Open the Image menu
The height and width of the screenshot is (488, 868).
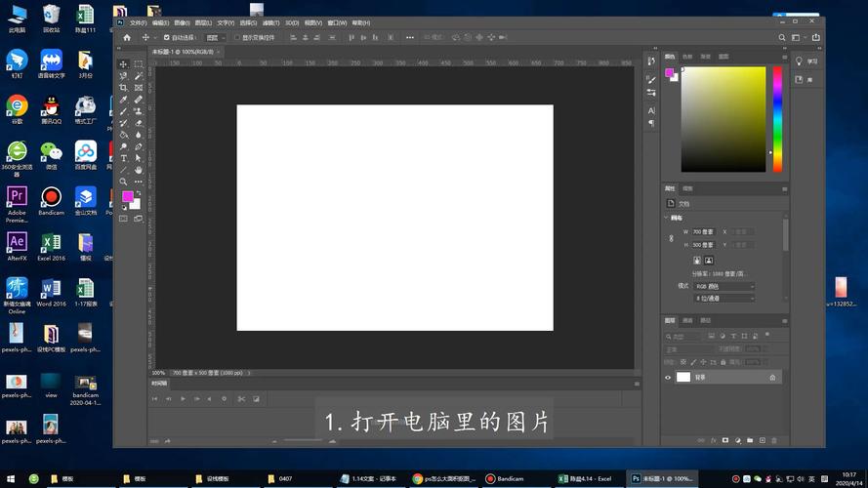point(183,22)
